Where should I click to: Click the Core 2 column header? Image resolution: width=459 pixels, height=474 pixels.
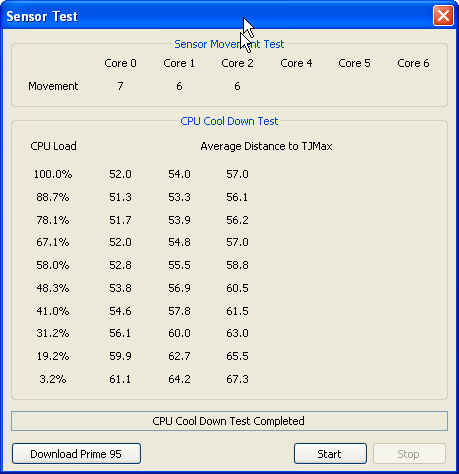tap(237, 63)
